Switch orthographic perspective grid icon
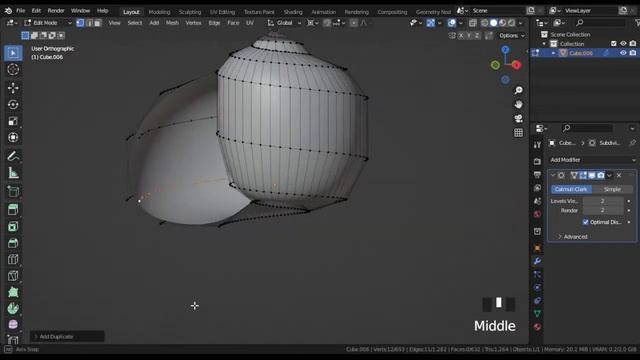 click(x=518, y=133)
